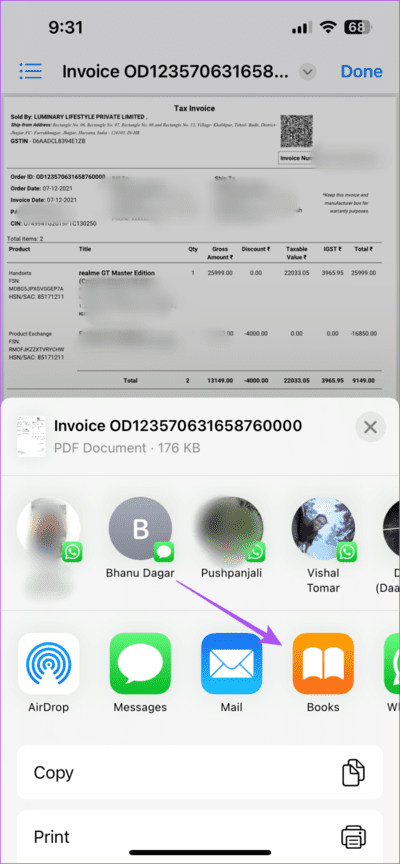Open the invoice PDF thumbnail in share sheet
This screenshot has width=400, height=864.
pos(31,436)
